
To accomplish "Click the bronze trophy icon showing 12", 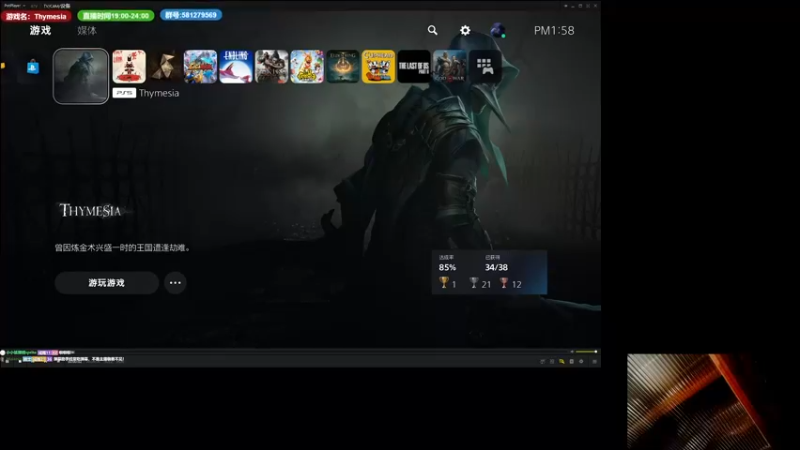I will (x=504, y=282).
